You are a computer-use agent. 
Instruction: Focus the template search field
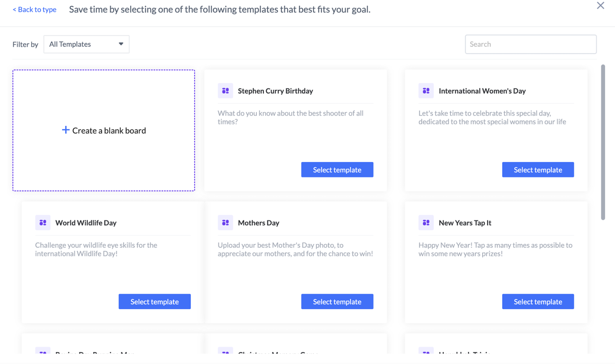[530, 44]
